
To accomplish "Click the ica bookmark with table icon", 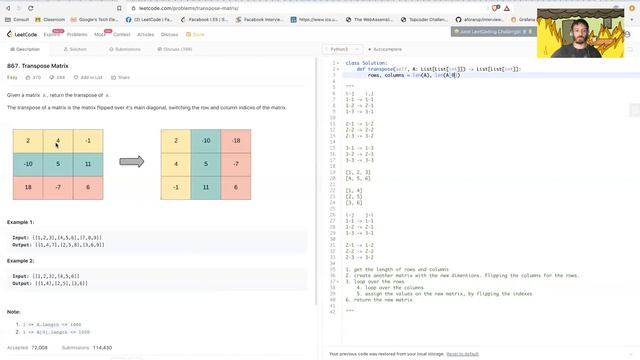I will [314, 19].
